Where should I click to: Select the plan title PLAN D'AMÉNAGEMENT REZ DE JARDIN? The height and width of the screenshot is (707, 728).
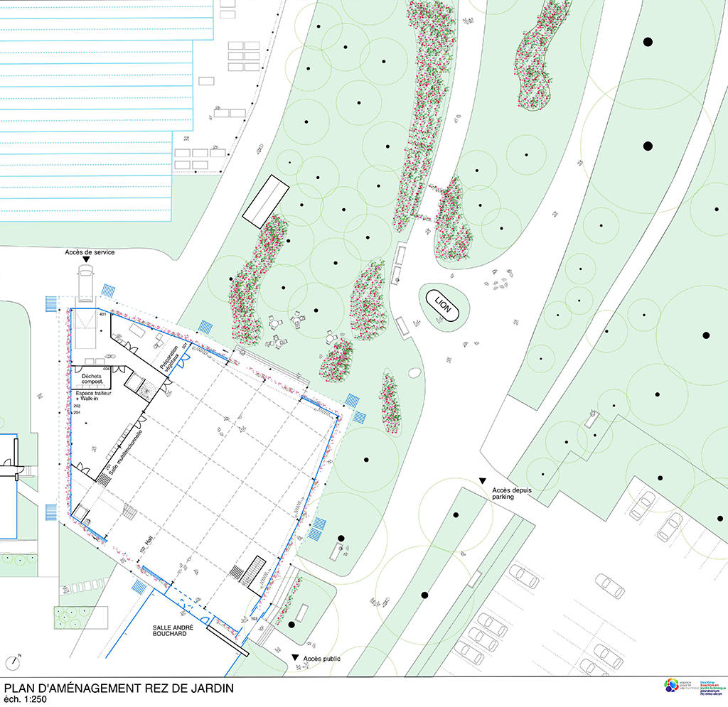click(119, 689)
